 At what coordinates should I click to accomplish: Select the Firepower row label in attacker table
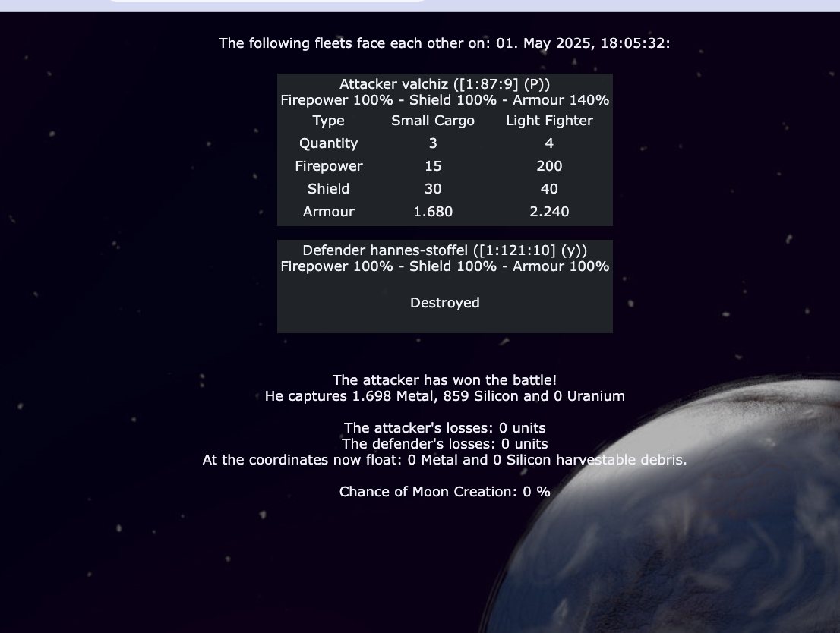(328, 166)
